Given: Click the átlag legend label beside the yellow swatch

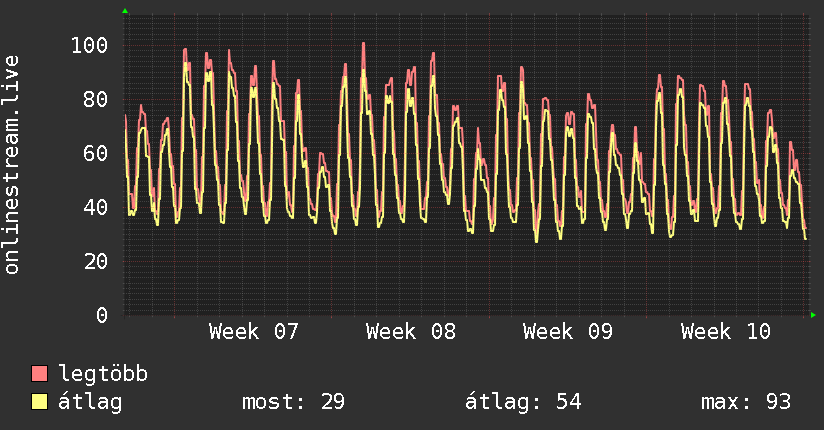Looking at the screenshot, I should (x=90, y=402).
